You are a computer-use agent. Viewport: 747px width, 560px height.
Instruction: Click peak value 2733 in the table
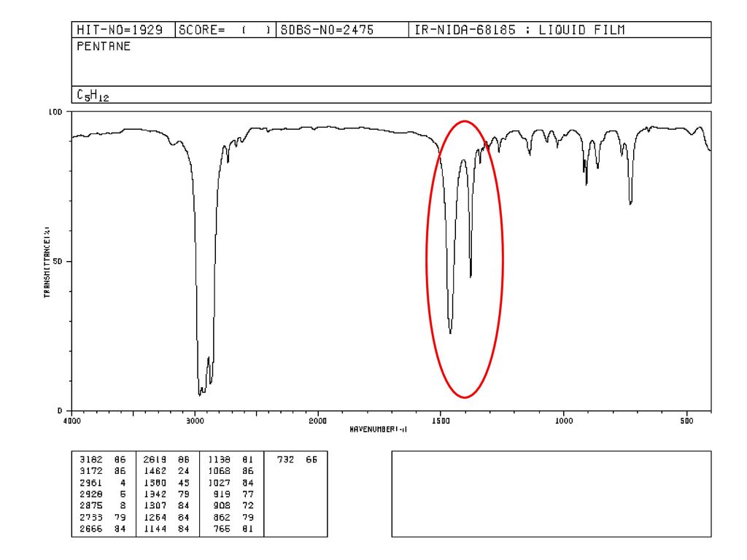pyautogui.click(x=91, y=518)
